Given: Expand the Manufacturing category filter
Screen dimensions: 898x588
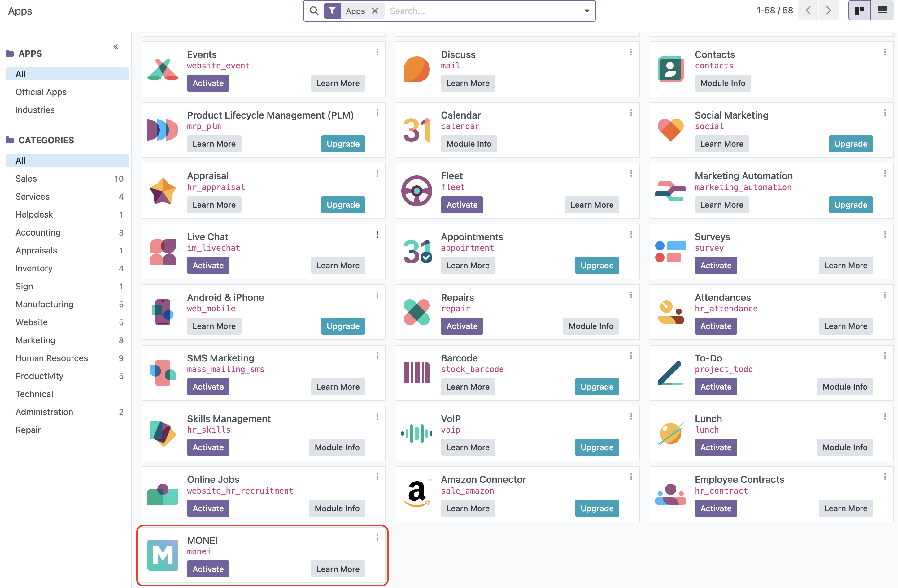Looking at the screenshot, I should pos(44,304).
